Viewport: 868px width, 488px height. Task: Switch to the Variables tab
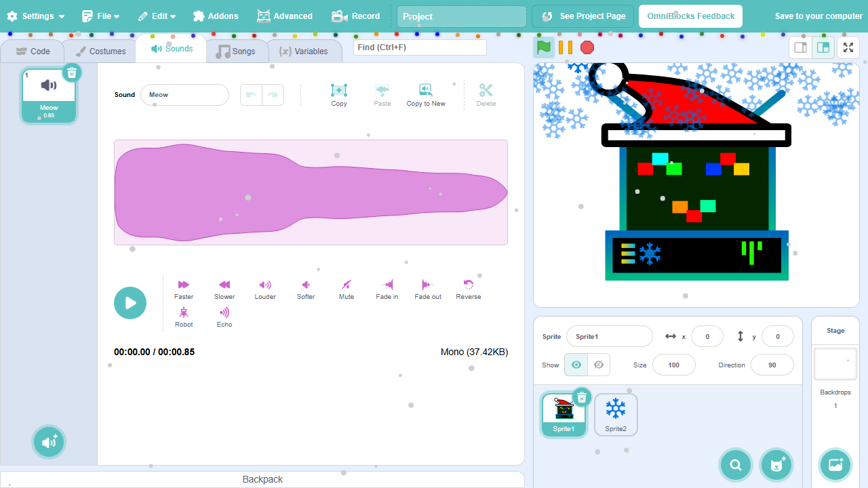pyautogui.click(x=304, y=51)
